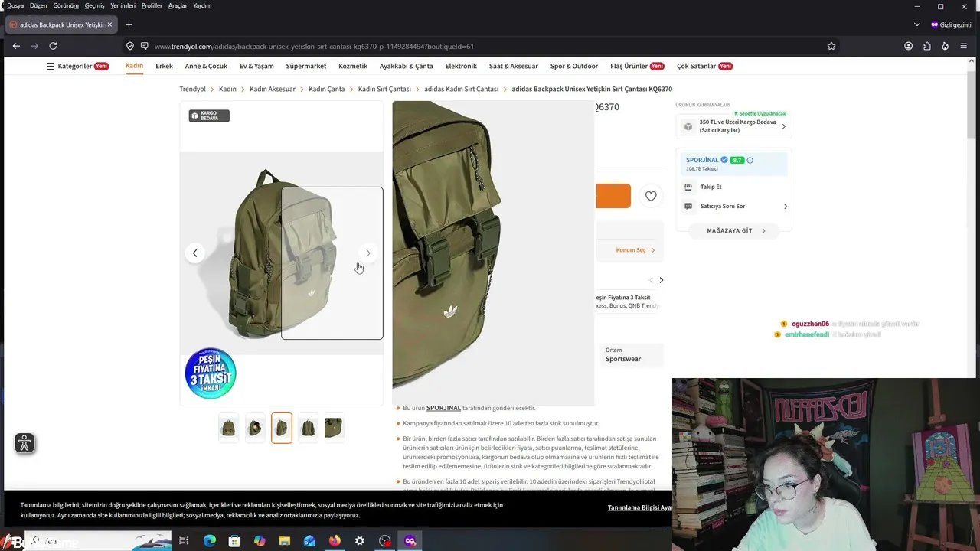
Task: Click adidas Kadın Sırt Çantası breadcrumb
Action: pos(461,89)
